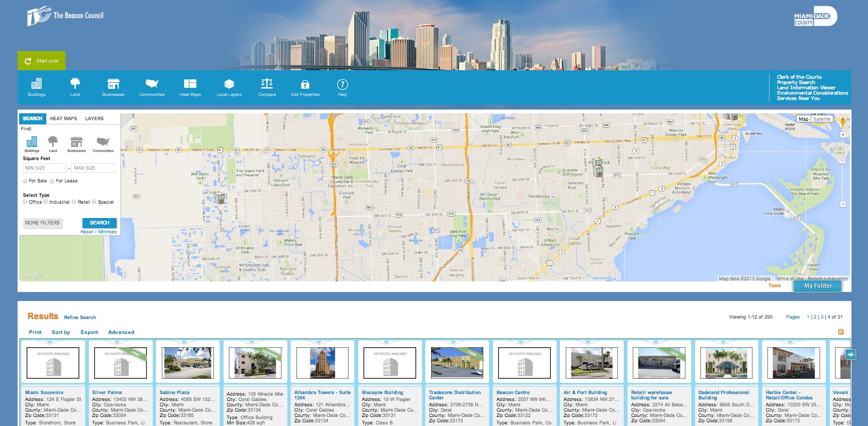
Task: Go to results page 3
Action: pyautogui.click(x=822, y=317)
